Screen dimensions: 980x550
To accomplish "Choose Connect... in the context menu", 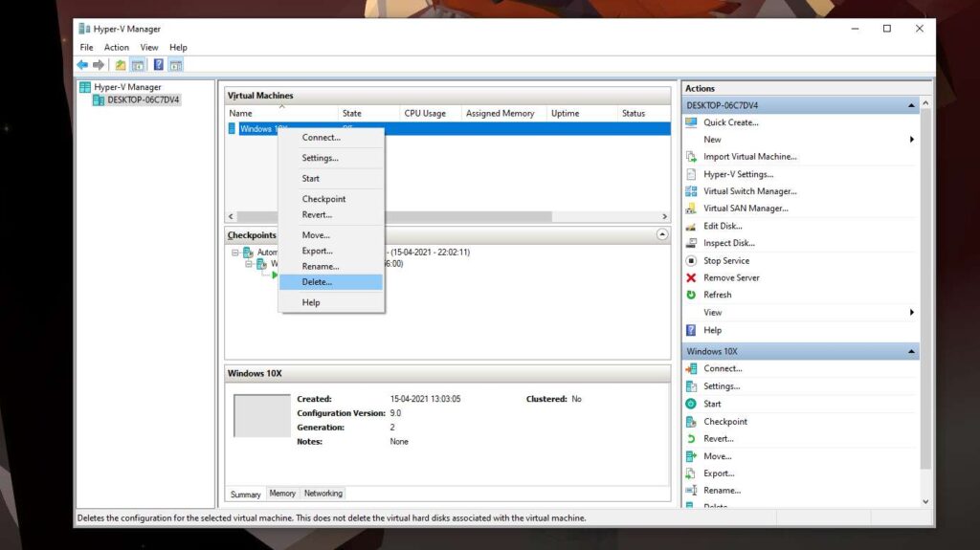I will pyautogui.click(x=331, y=138).
